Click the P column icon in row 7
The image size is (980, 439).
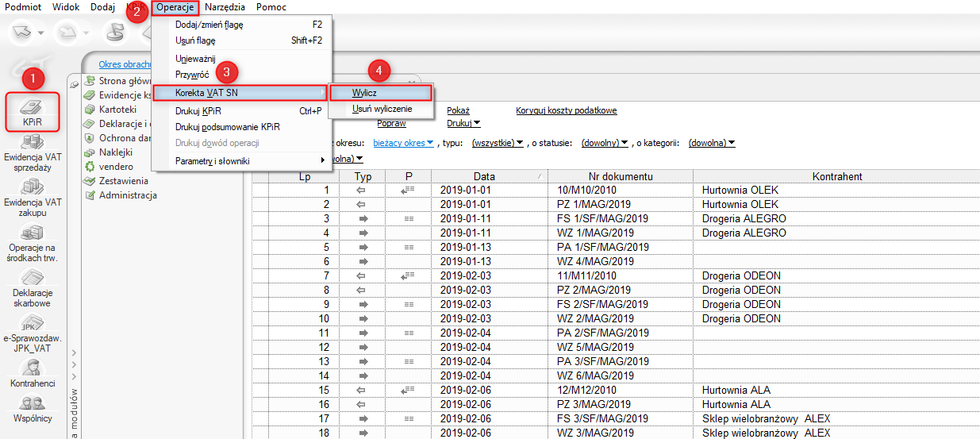tap(409, 276)
